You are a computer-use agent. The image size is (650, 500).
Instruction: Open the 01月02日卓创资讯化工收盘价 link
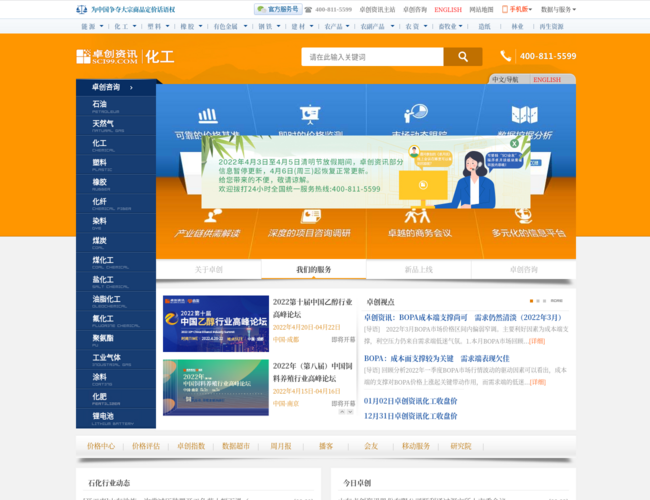[x=410, y=401]
